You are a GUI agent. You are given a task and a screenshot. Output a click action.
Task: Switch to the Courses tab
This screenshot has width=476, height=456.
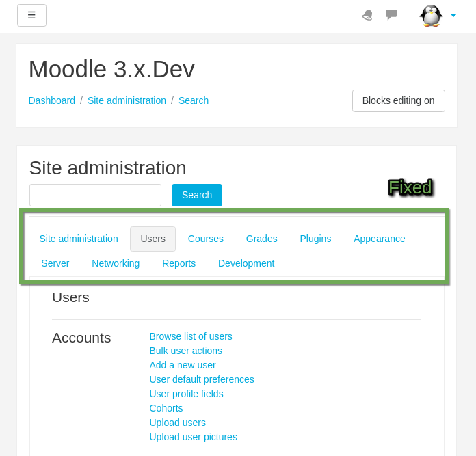click(206, 239)
